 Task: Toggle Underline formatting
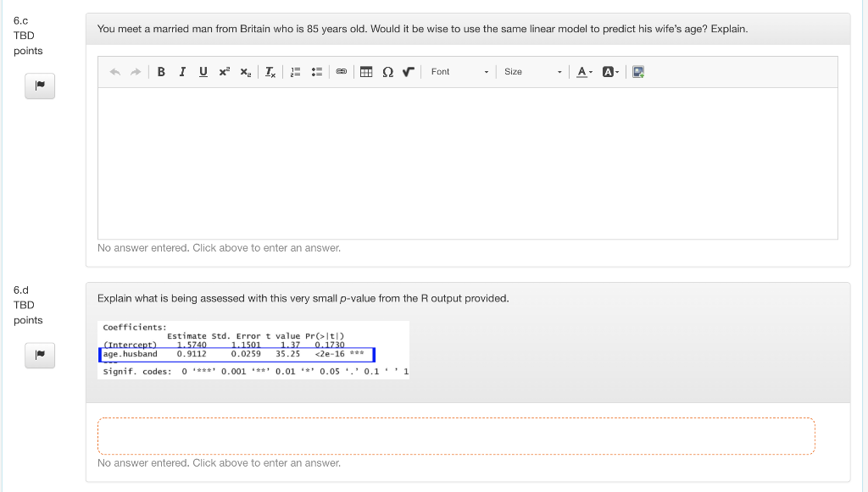point(203,72)
